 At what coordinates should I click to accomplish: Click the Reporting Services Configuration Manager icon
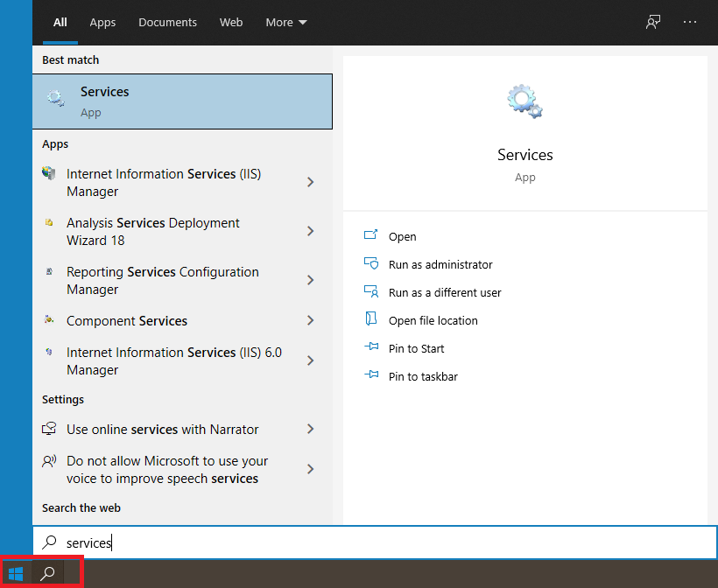49,271
